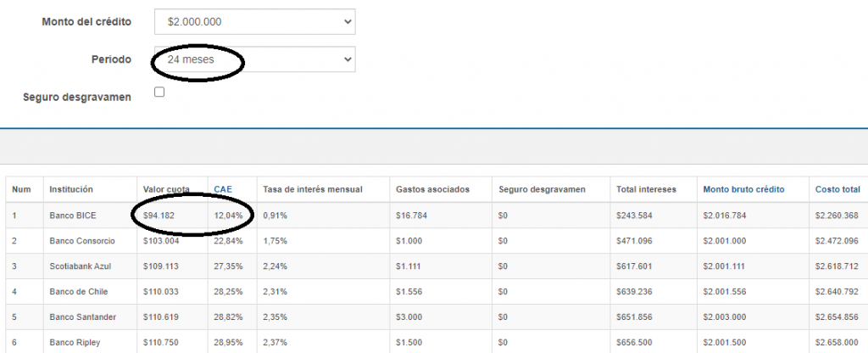This screenshot has width=868, height=353.
Task: Click the Scotiabank Azul institution cell
Action: 81,266
